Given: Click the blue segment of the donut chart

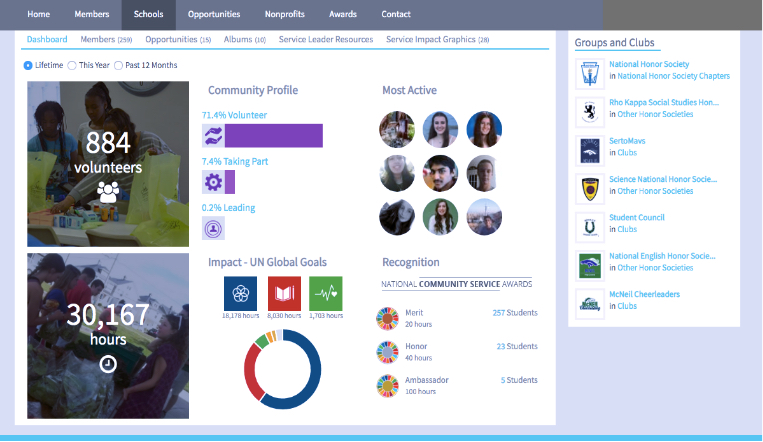Looking at the screenshot, I should 313,375.
